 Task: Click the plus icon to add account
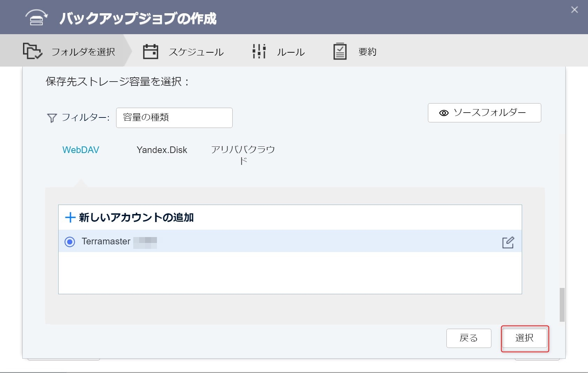click(70, 218)
